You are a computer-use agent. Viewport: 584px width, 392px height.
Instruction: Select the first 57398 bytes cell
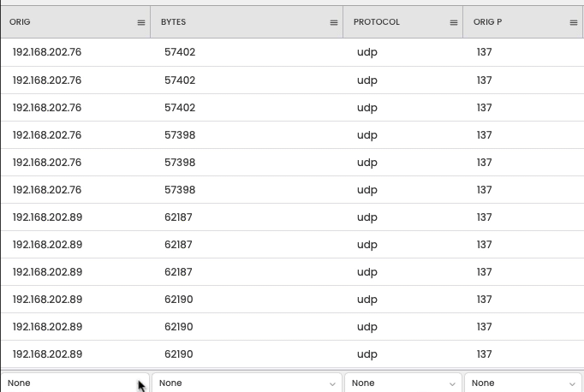[180, 135]
